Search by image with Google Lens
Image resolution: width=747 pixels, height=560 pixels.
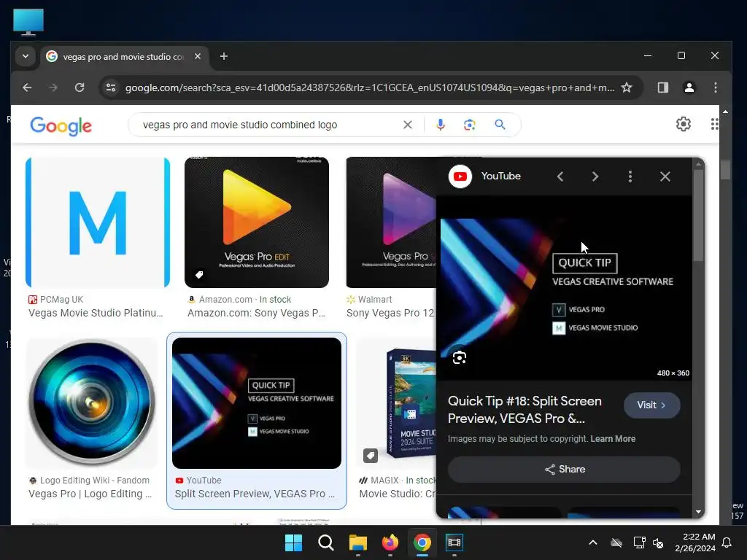point(470,125)
